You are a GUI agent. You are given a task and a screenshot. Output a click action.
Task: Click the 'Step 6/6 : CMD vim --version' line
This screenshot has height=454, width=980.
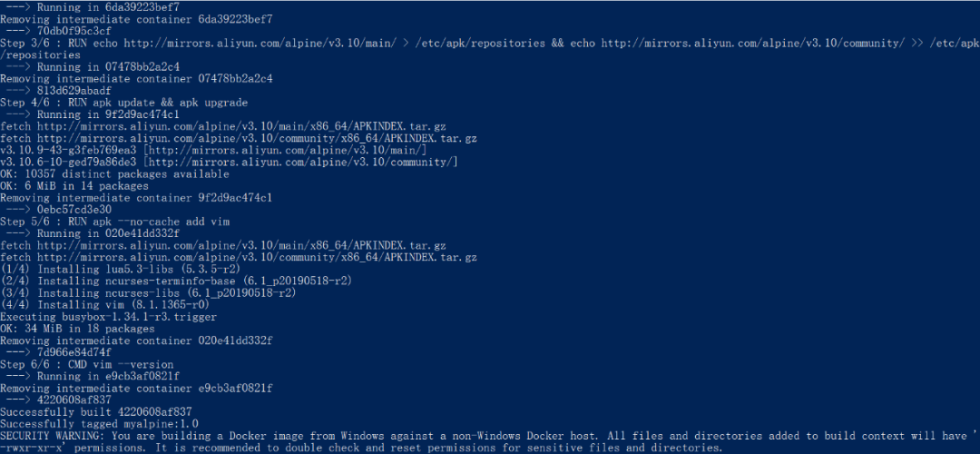[x=87, y=365]
